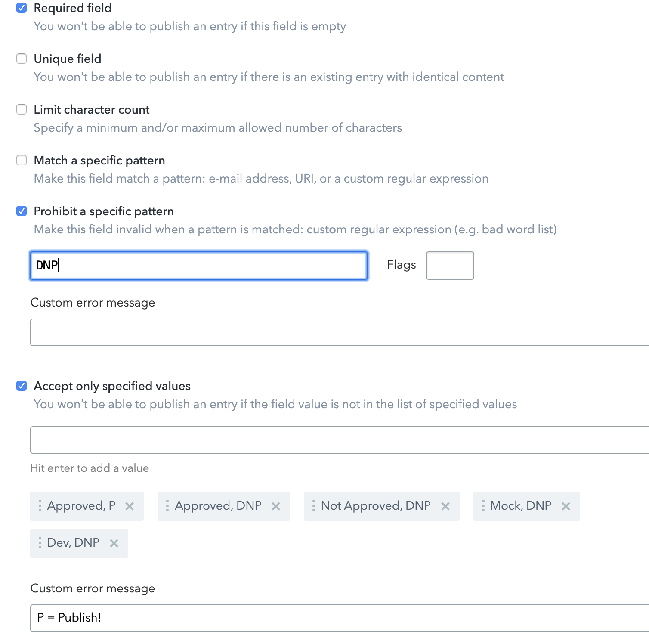Enable Limit character count
The width and height of the screenshot is (649, 644).
[x=22, y=109]
